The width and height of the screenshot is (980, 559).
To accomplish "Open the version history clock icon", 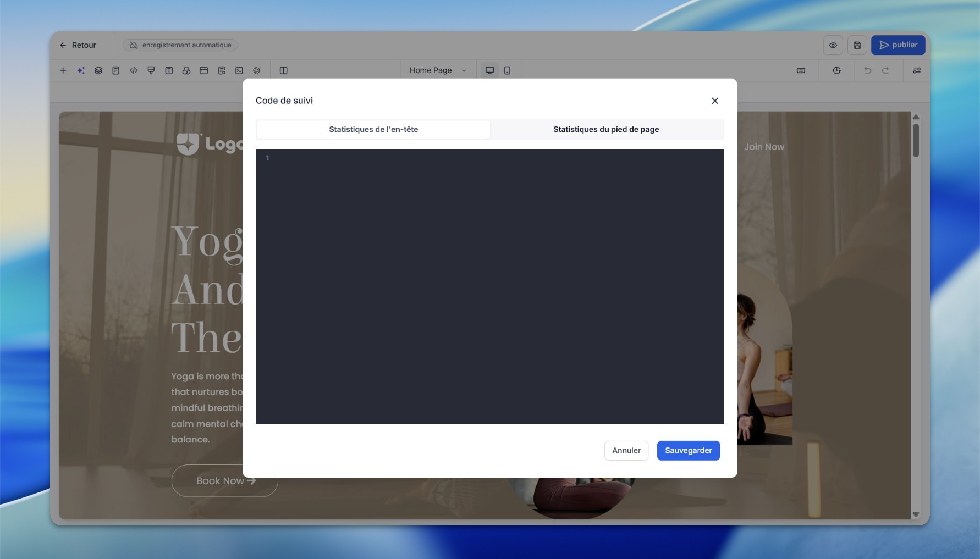I will [x=837, y=70].
